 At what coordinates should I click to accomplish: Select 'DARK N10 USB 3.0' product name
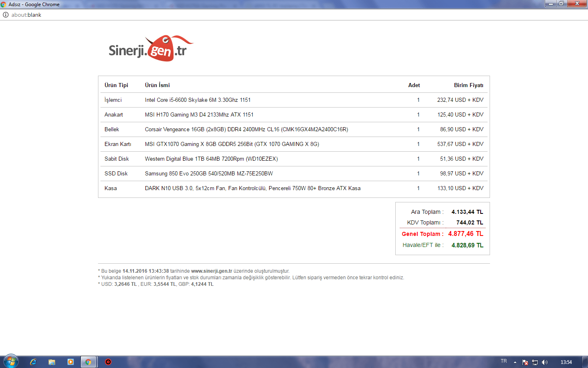253,188
